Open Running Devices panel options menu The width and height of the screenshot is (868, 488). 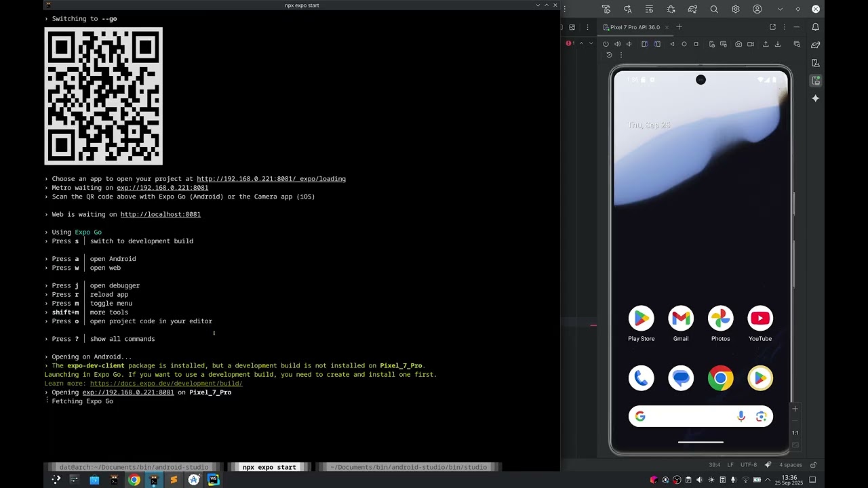tap(785, 27)
